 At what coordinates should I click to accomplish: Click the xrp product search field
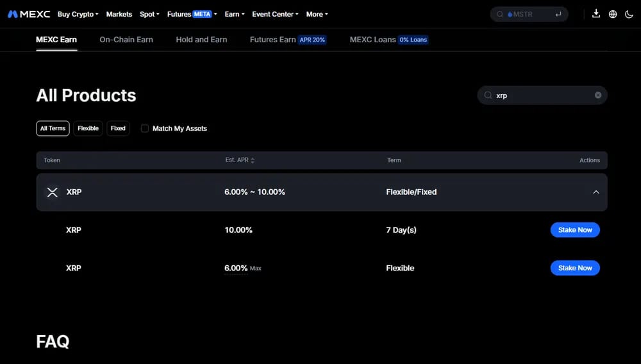[x=542, y=95]
